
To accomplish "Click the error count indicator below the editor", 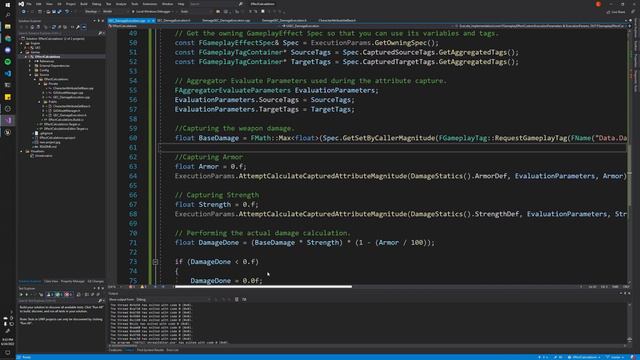I will [x=132, y=287].
